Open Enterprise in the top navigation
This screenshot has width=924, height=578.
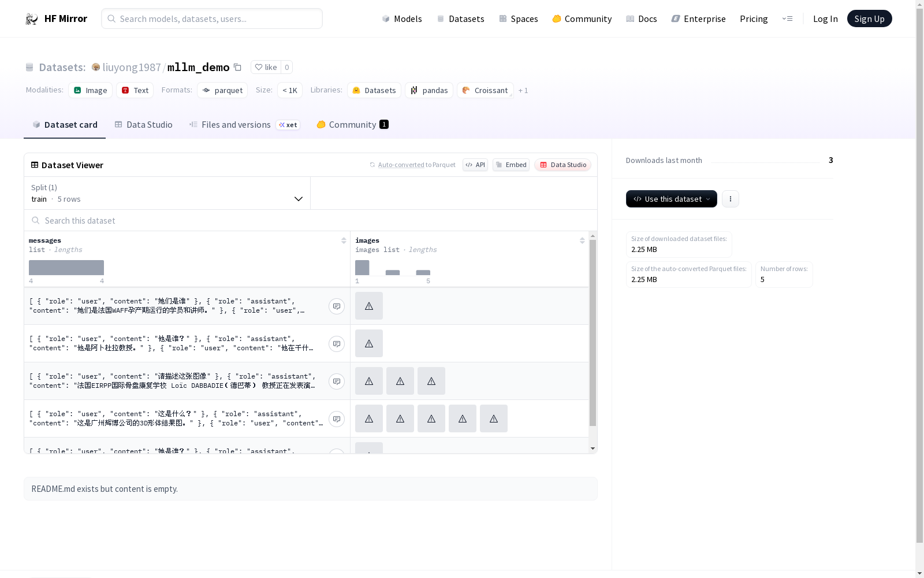[x=699, y=18]
